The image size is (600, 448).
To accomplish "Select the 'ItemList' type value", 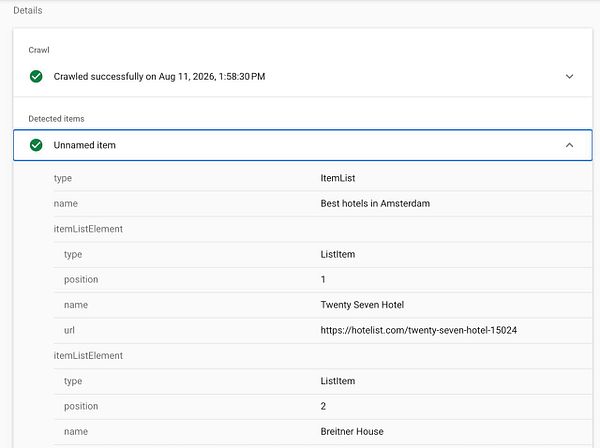I will click(x=338, y=178).
